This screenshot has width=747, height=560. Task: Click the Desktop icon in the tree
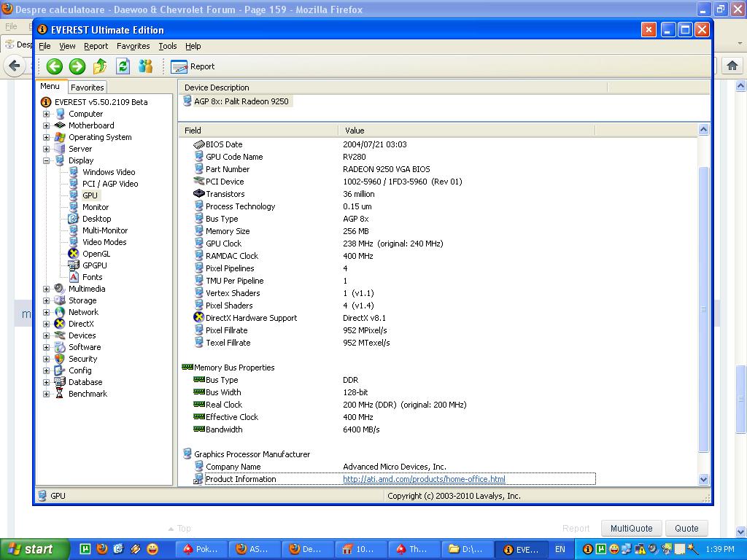74,219
